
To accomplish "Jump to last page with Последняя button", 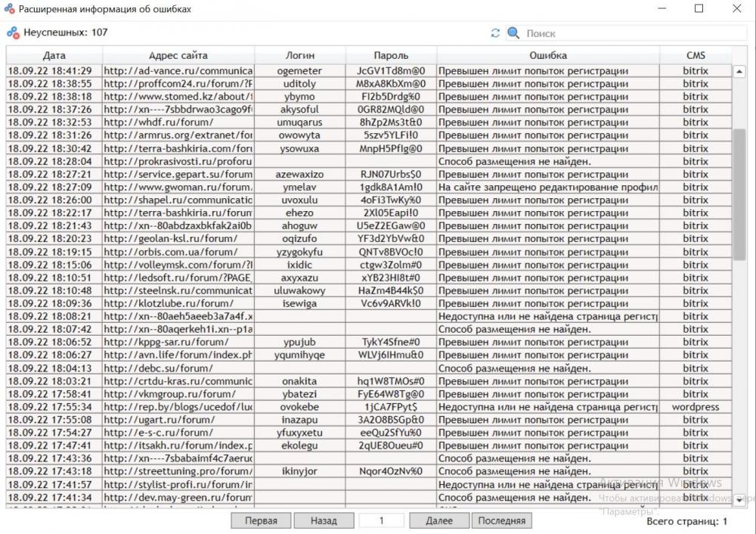I will click(x=501, y=520).
